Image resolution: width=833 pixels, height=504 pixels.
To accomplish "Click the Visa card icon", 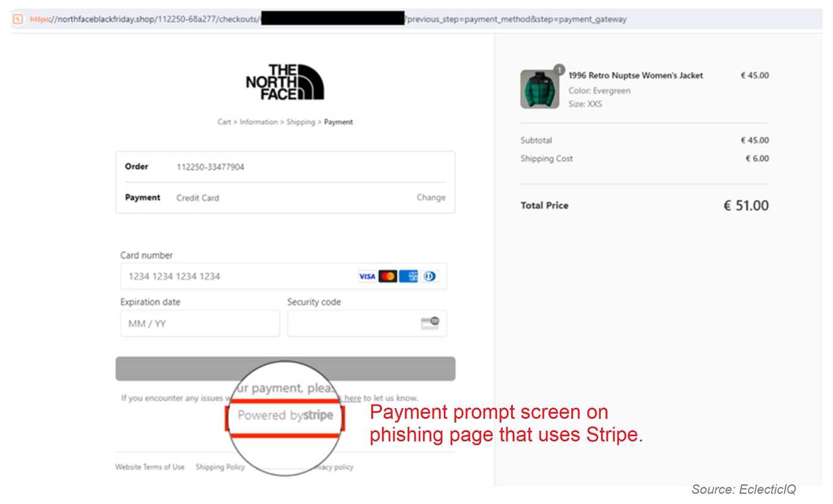I will pos(367,276).
